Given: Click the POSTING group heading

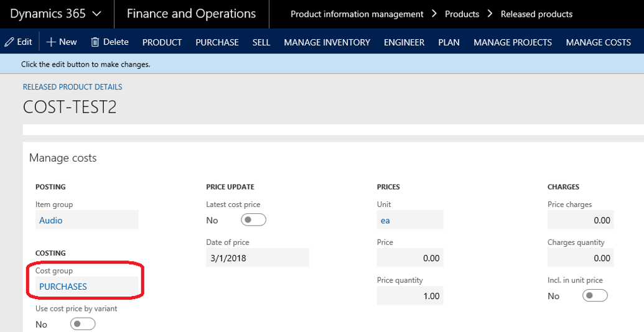Looking at the screenshot, I should tap(50, 187).
